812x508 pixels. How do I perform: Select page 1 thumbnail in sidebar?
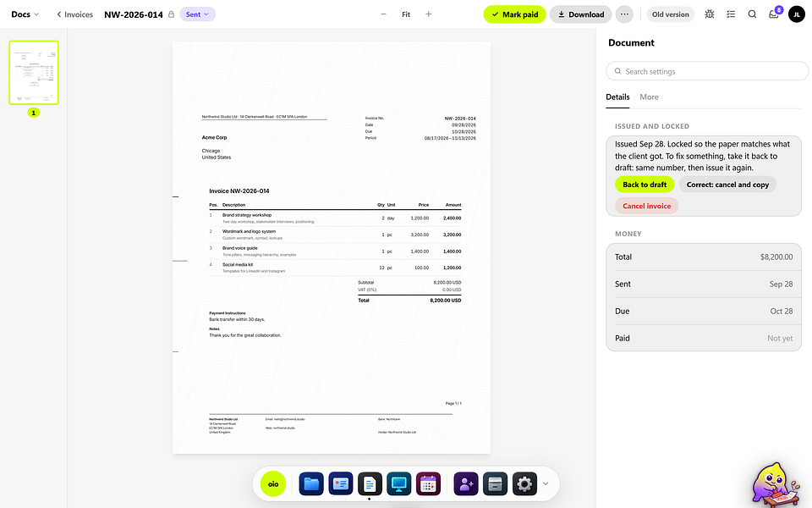[x=34, y=73]
